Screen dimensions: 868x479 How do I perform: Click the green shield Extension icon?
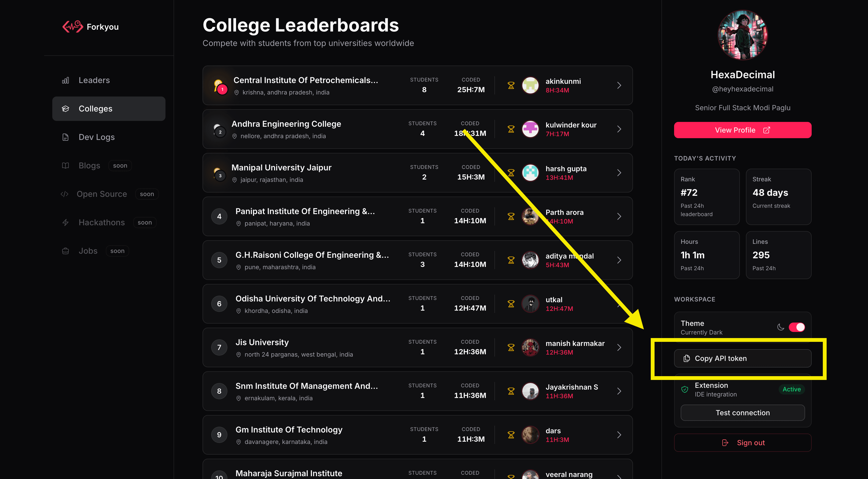(685, 389)
